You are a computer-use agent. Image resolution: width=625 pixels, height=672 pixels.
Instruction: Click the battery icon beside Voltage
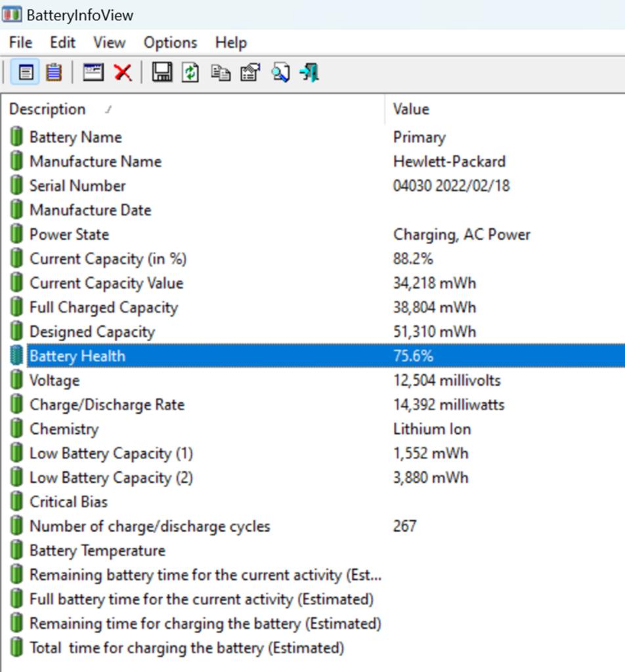(16, 380)
